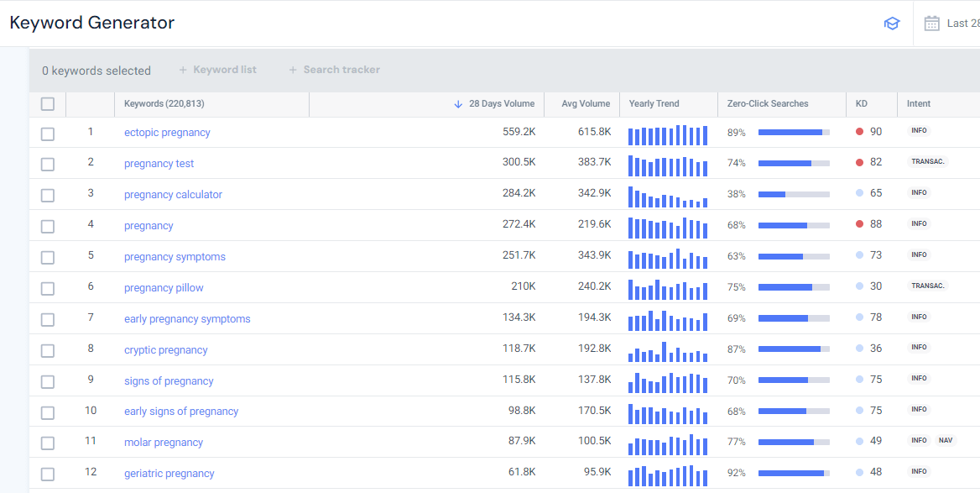The height and width of the screenshot is (493, 980).
Task: Open the ectopic pregnancy keyword link
Action: pos(168,132)
